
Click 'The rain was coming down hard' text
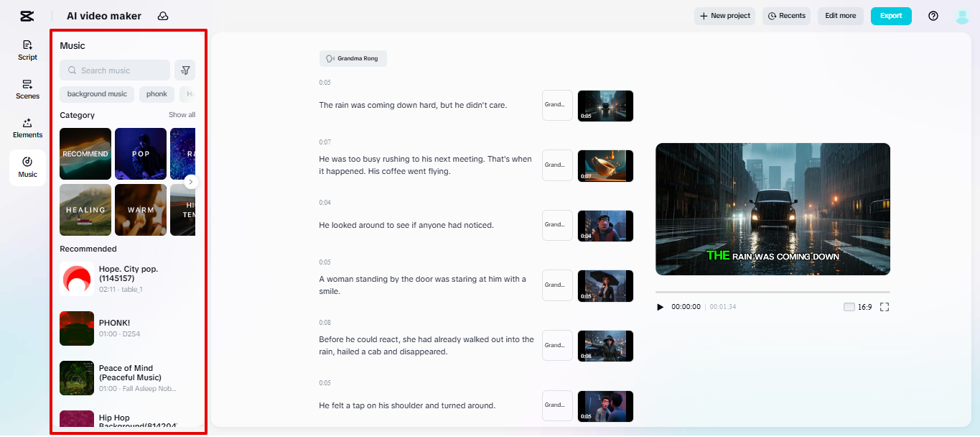click(413, 105)
